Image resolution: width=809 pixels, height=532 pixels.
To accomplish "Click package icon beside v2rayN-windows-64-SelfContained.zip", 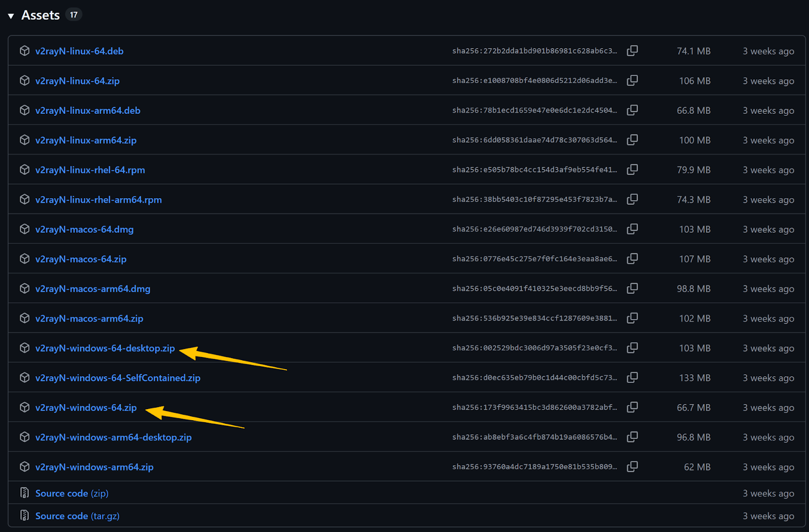I will [x=24, y=378].
